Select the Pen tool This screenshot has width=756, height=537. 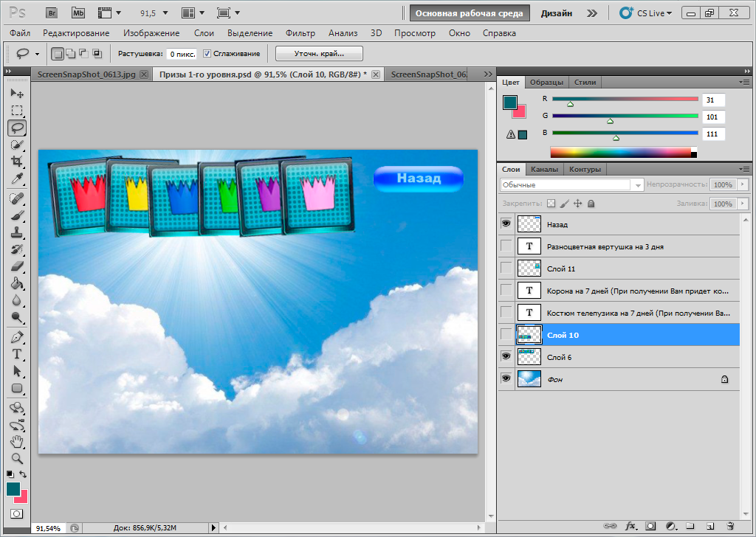(x=16, y=337)
